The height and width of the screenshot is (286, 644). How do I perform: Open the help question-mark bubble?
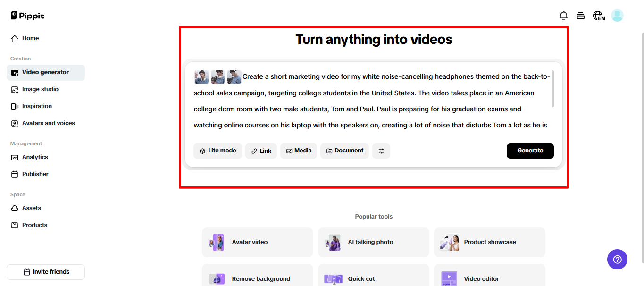click(617, 259)
